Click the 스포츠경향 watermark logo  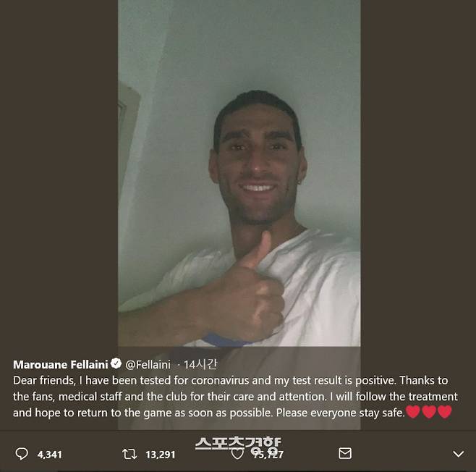[238, 444]
